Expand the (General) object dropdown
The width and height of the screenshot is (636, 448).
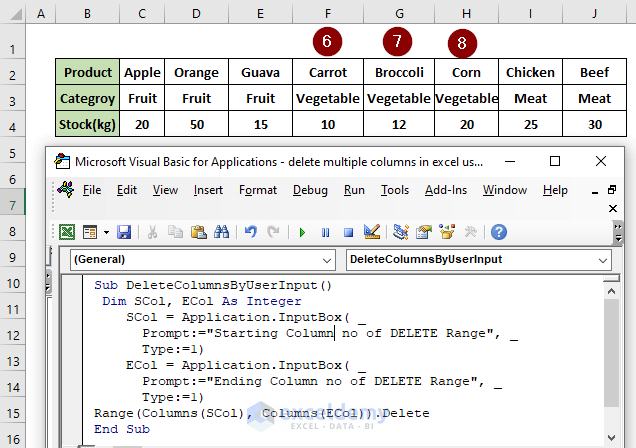click(x=327, y=260)
